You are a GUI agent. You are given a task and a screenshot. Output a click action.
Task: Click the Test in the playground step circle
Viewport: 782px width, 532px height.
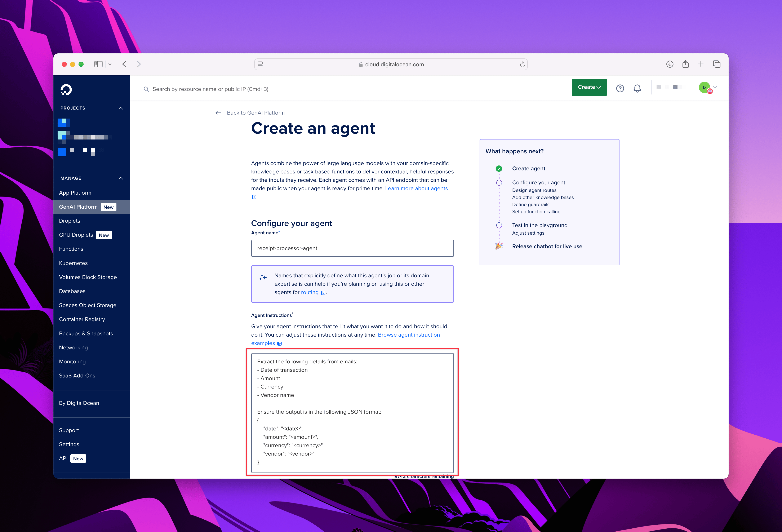499,225
